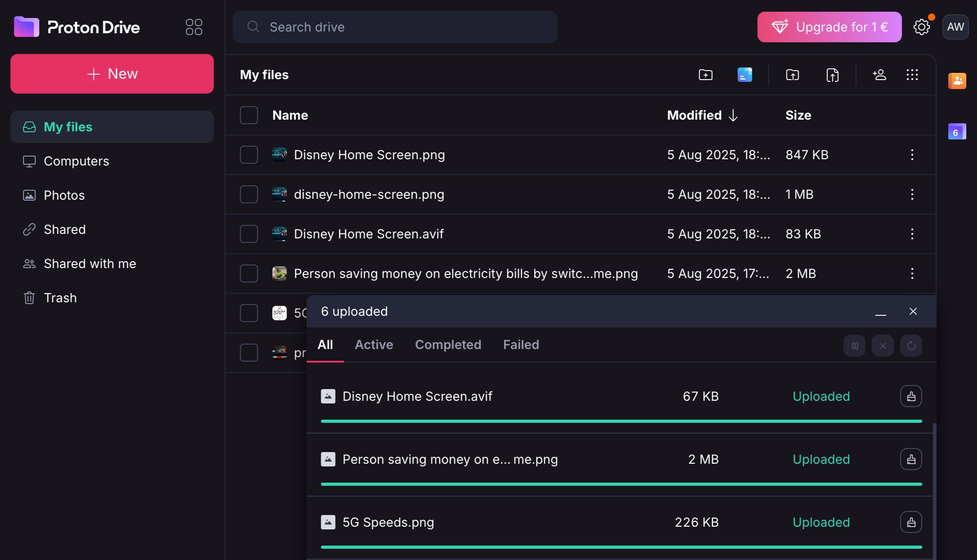The width and height of the screenshot is (977, 560).
Task: Restart transfers with the retry icon
Action: point(911,345)
